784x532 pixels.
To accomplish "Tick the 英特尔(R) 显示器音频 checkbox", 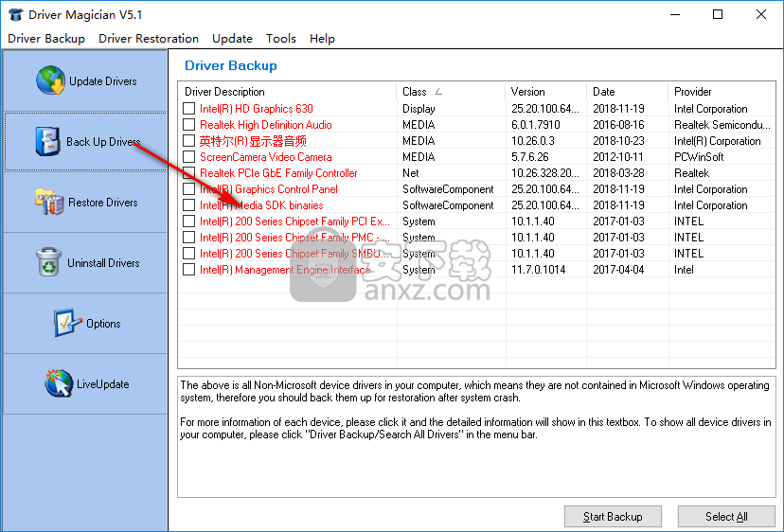I will tap(189, 140).
